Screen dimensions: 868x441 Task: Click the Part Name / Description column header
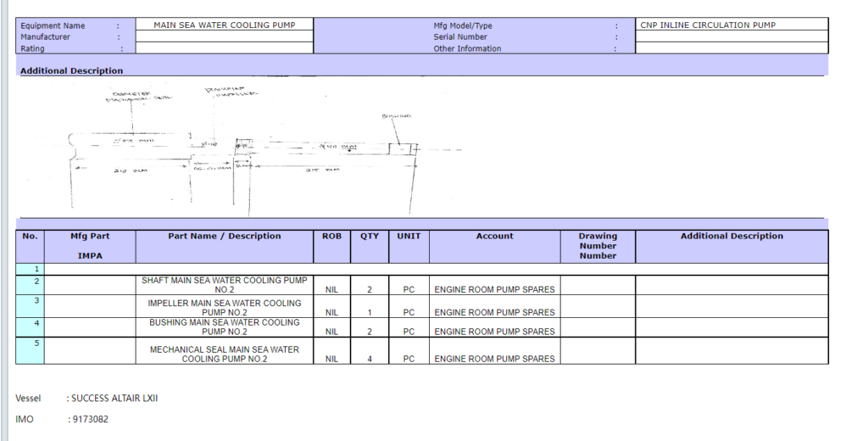pyautogui.click(x=224, y=237)
